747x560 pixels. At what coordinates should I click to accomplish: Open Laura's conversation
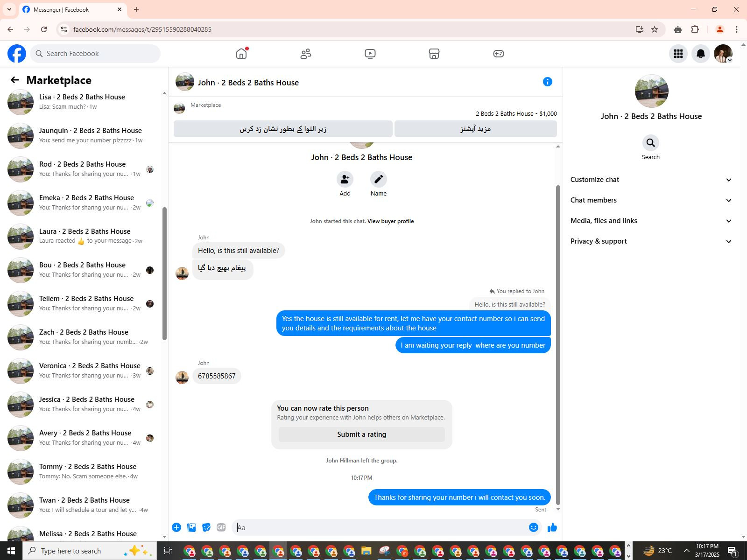pyautogui.click(x=82, y=236)
